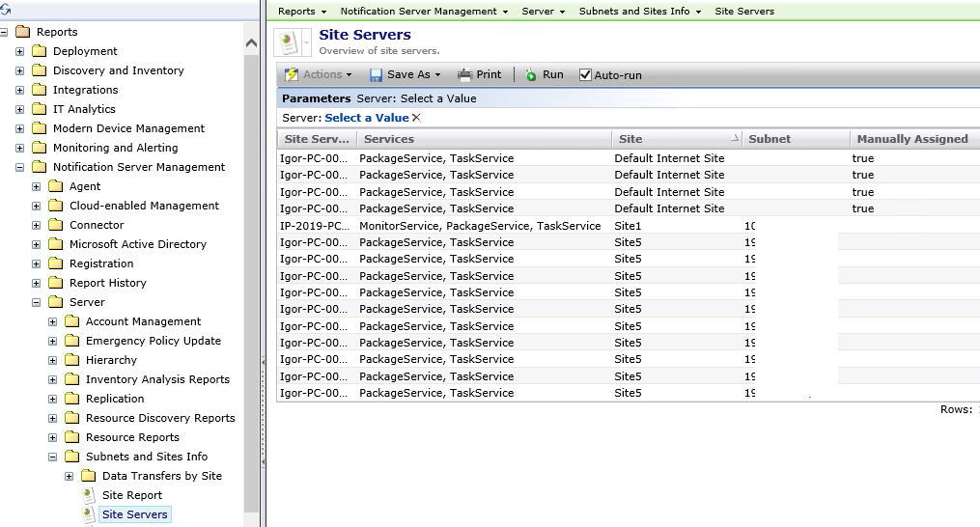
Task: Click the Parameters header bar
Action: tap(629, 98)
